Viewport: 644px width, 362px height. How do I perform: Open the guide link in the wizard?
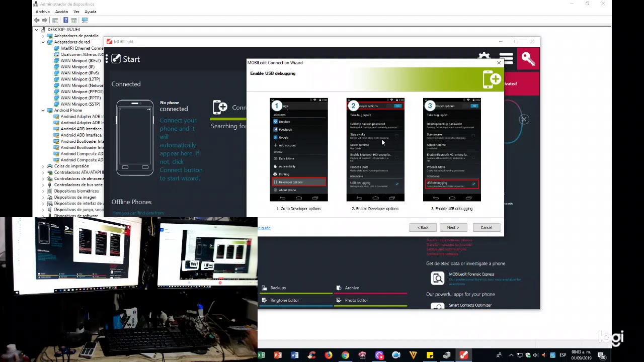point(264,228)
